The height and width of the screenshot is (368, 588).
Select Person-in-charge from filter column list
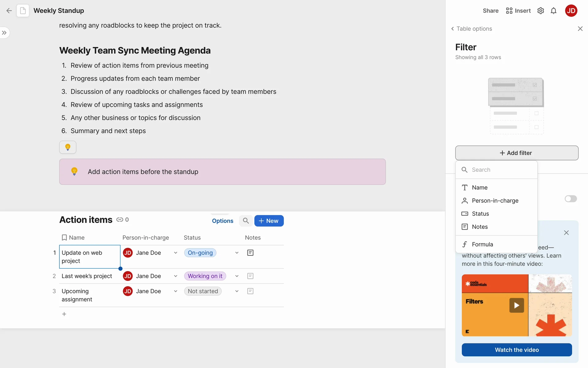(495, 201)
